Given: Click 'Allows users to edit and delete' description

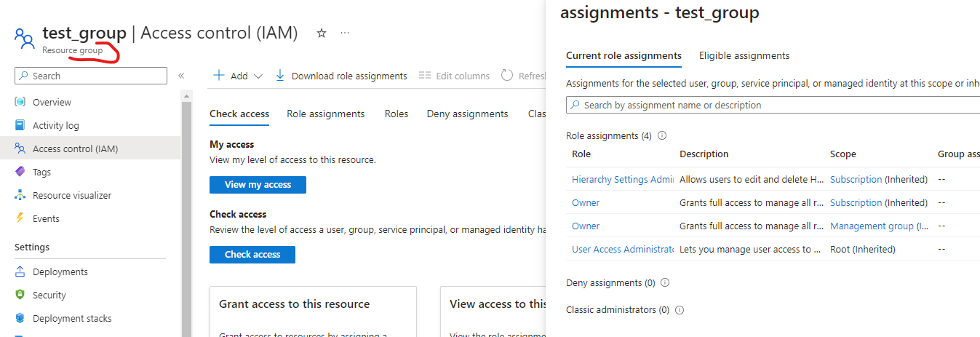Looking at the screenshot, I should (752, 179).
